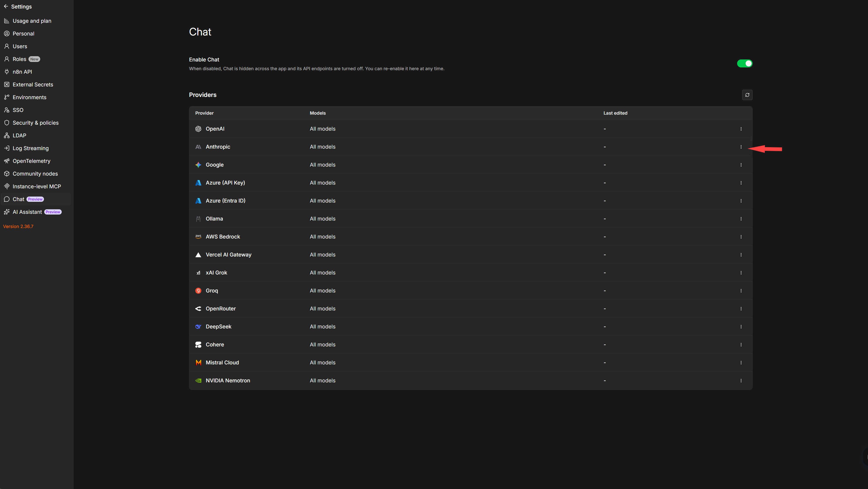Screen dimensions: 868x489
Task: Click All models in the OpenAI row
Action: click(322, 129)
